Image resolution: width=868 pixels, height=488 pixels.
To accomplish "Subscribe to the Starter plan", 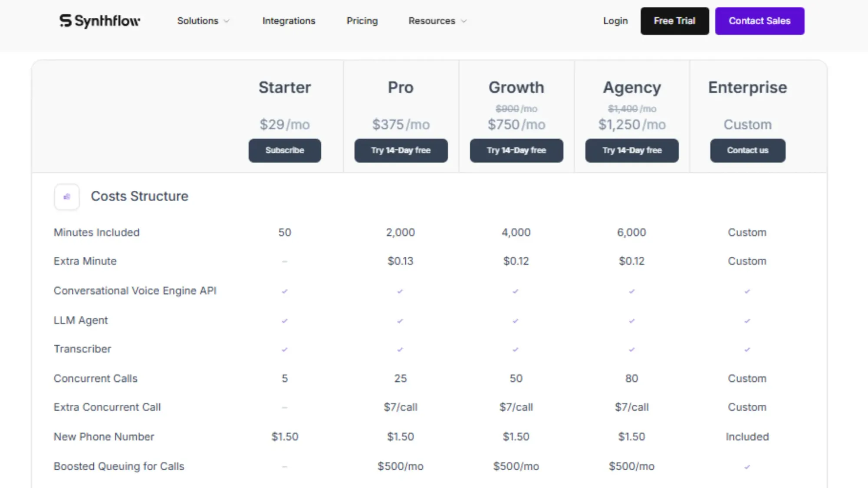I will point(285,151).
